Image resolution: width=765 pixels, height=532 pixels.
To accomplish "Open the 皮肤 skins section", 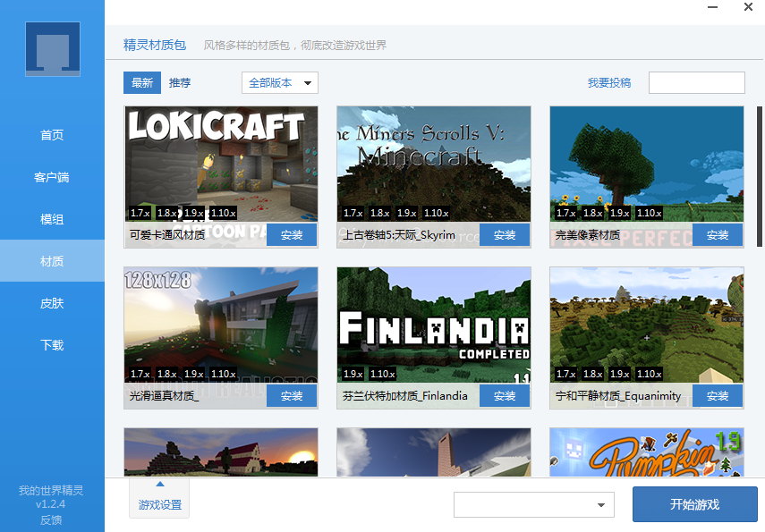I will [52, 303].
